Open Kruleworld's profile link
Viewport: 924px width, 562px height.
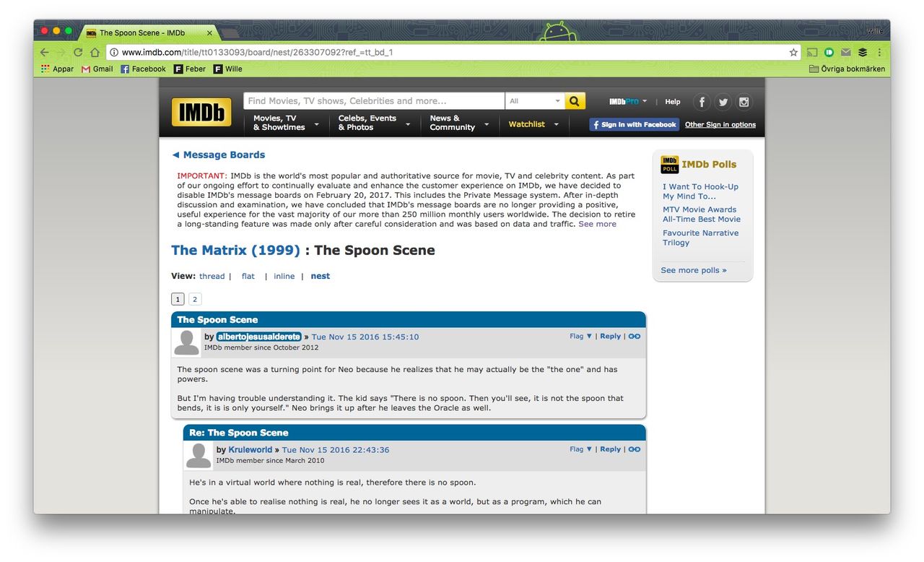[250, 449]
